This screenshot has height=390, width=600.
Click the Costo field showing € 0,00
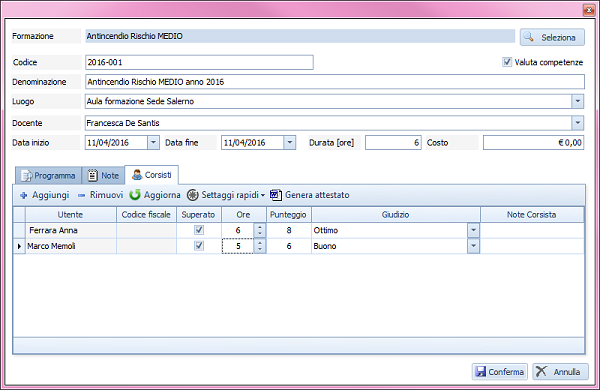(x=533, y=143)
